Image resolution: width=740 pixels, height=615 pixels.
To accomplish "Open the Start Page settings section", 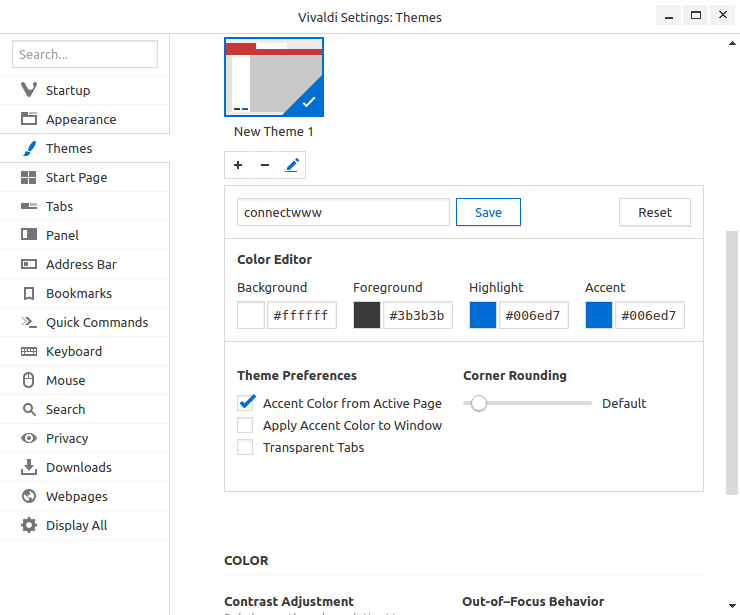I will point(84,177).
